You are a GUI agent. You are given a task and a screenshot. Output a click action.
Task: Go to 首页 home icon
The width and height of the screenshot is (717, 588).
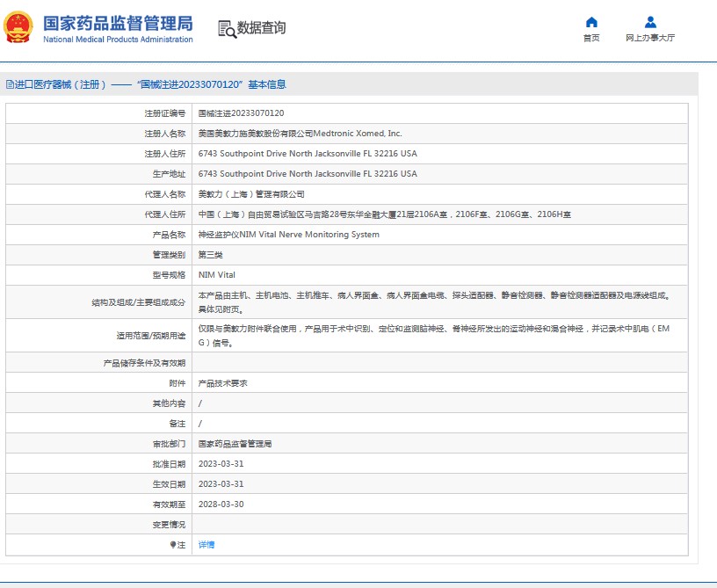click(x=591, y=22)
